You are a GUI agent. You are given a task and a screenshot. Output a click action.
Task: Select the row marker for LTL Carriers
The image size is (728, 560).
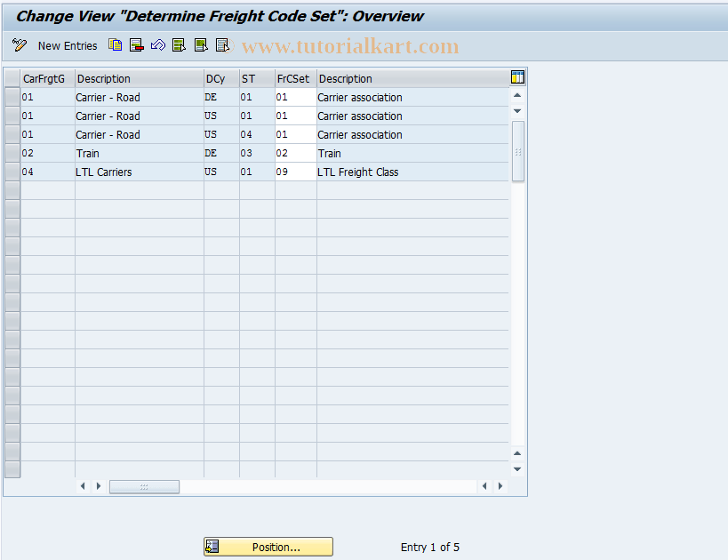[x=12, y=172]
